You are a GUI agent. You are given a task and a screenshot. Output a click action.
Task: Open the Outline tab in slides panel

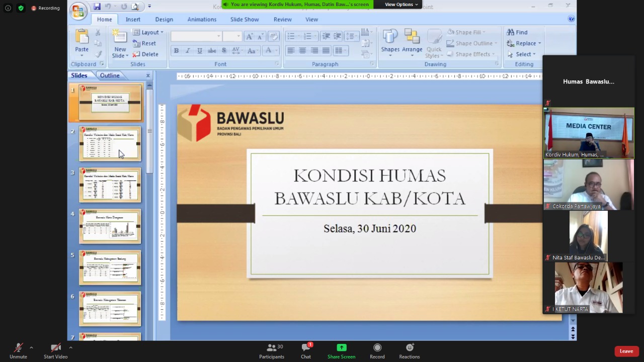tap(110, 75)
